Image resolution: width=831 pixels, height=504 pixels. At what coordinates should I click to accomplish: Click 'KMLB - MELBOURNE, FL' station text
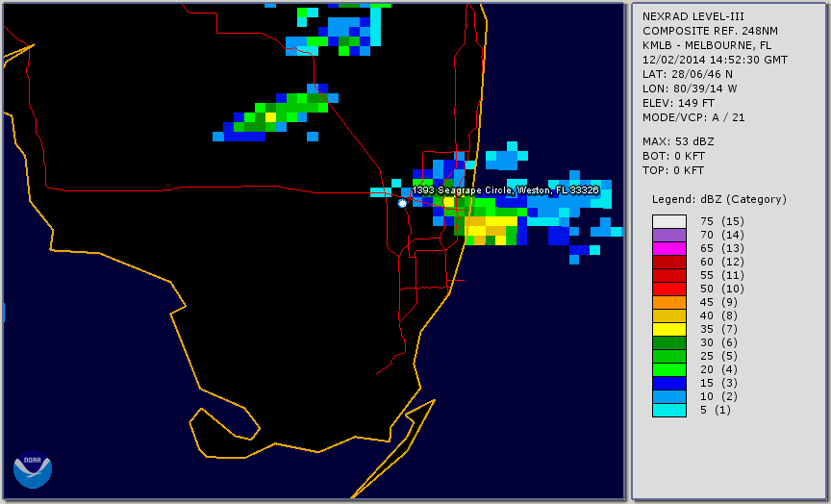click(707, 45)
